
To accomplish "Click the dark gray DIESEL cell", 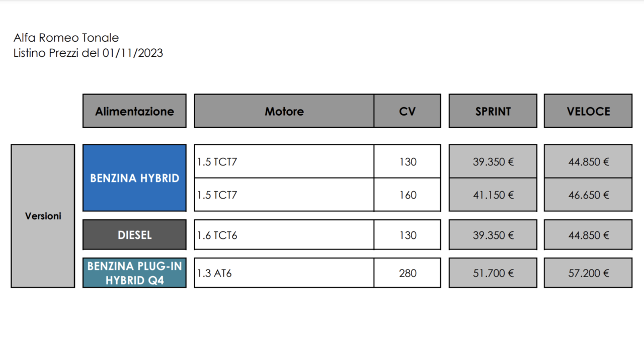I will (134, 235).
